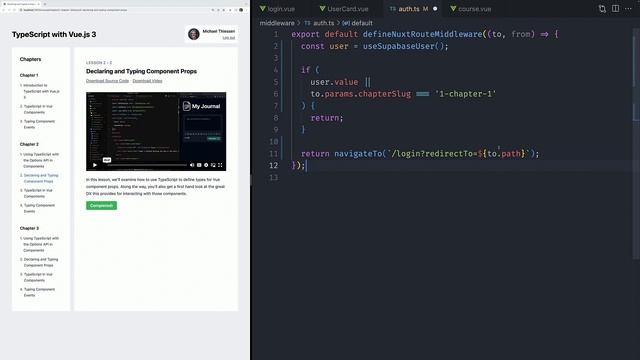Open Chapter 2 lesson Typing Component Events
The image size is (640, 360).
[38, 208]
